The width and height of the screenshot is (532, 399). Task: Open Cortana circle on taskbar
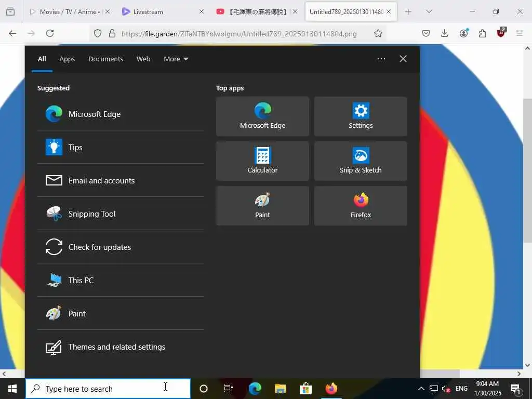click(204, 389)
